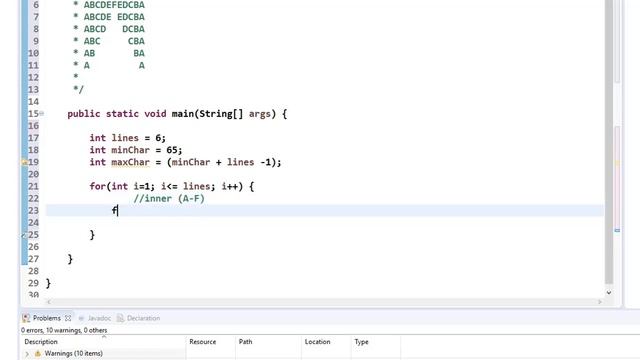Viewport: 640px width, 360px height.
Task: Click the Javadoc tab icon
Action: [x=81, y=318]
